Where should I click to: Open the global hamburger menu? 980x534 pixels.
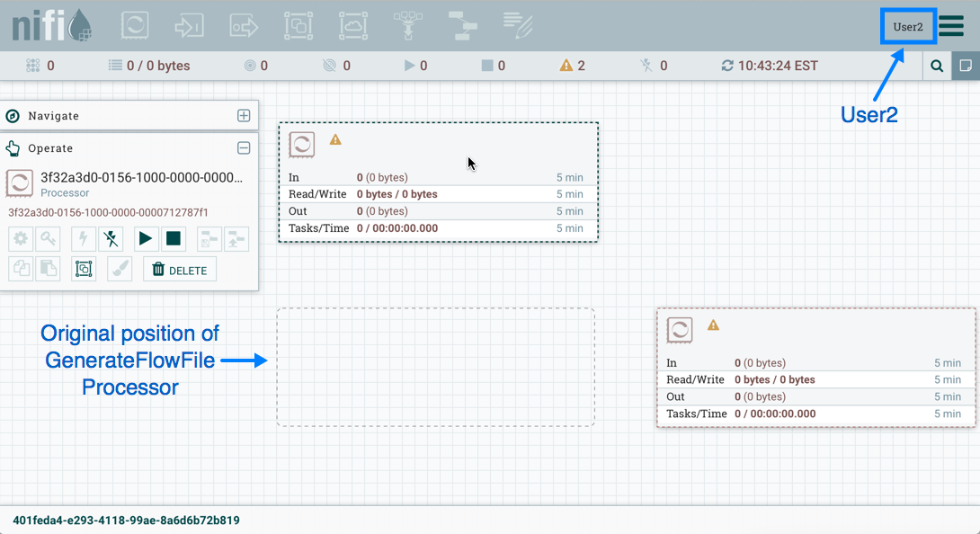point(952,25)
